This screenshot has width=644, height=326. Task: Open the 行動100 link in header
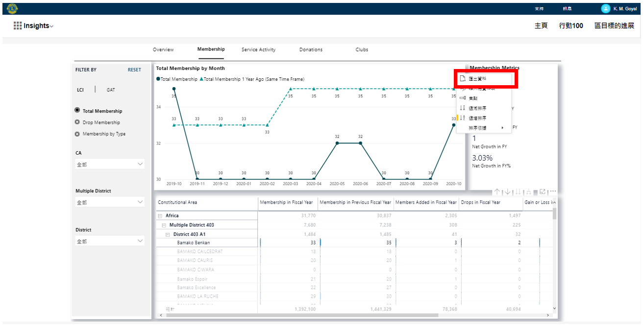click(571, 26)
